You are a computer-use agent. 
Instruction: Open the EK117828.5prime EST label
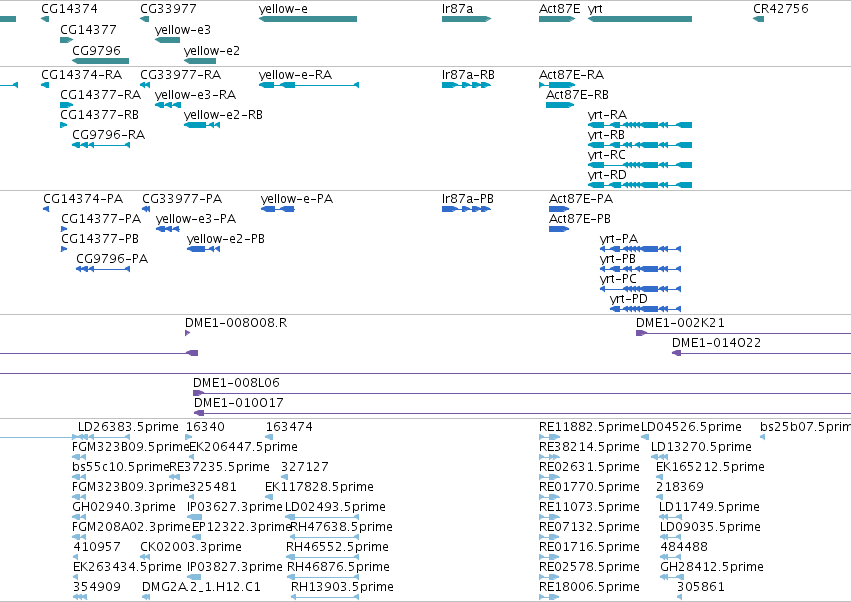point(319,486)
